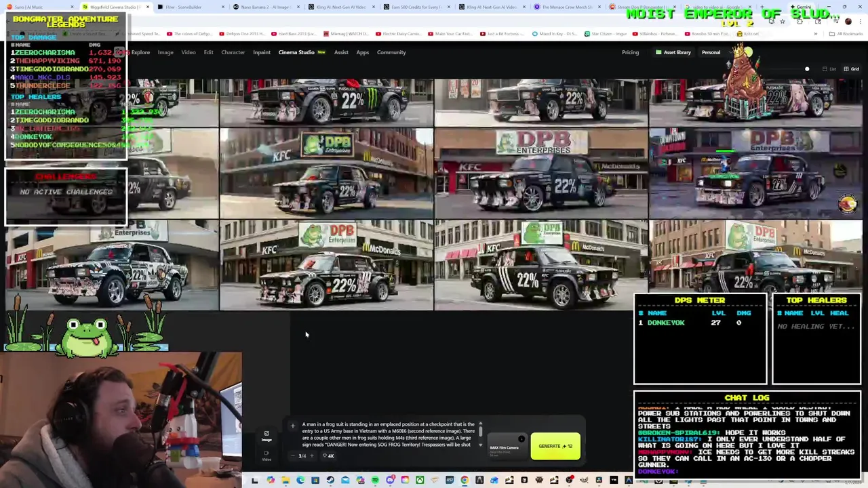This screenshot has width=868, height=488.
Task: Open Chrome from taskbar
Action: pyautogui.click(x=465, y=480)
